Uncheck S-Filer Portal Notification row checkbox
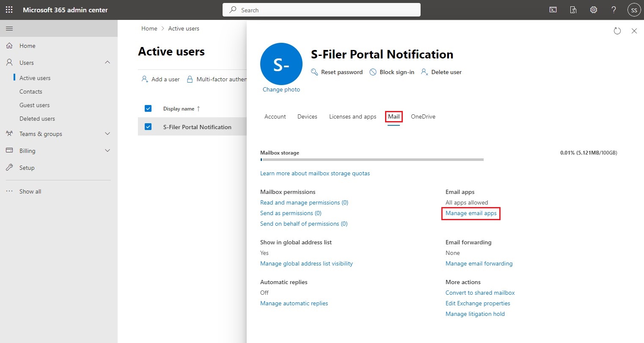This screenshot has width=644, height=343. pos(148,127)
